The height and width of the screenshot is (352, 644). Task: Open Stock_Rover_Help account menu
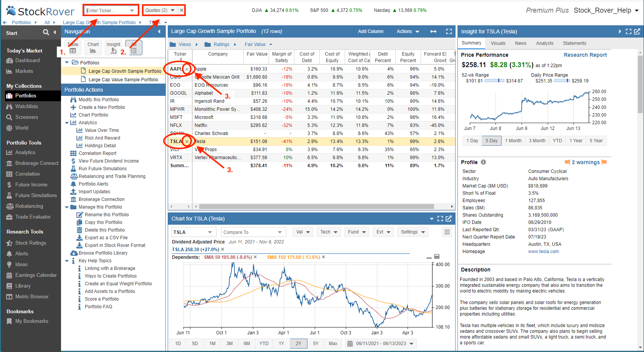(606, 10)
